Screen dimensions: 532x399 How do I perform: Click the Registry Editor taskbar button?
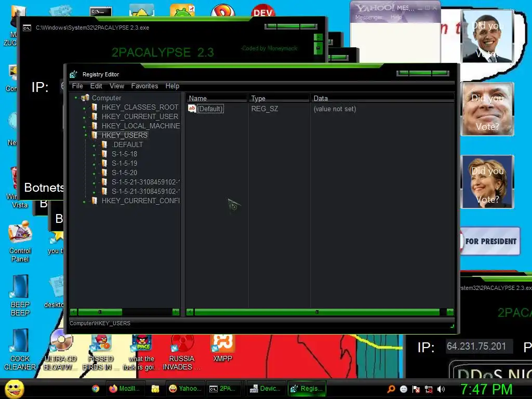click(x=307, y=389)
